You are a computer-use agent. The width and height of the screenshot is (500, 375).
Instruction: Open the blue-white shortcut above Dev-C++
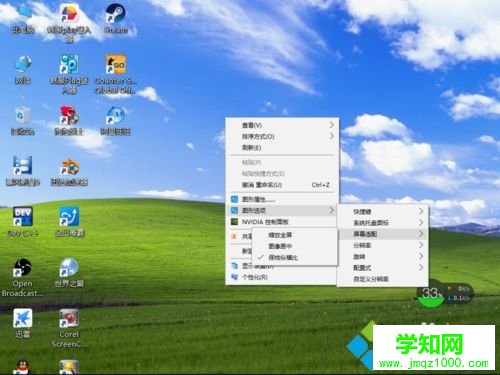click(23, 171)
